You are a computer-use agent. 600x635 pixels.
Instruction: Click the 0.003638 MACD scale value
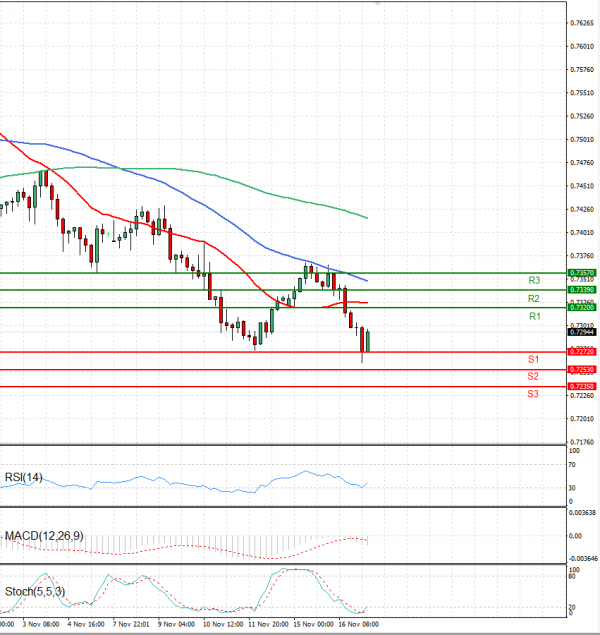coord(583,513)
